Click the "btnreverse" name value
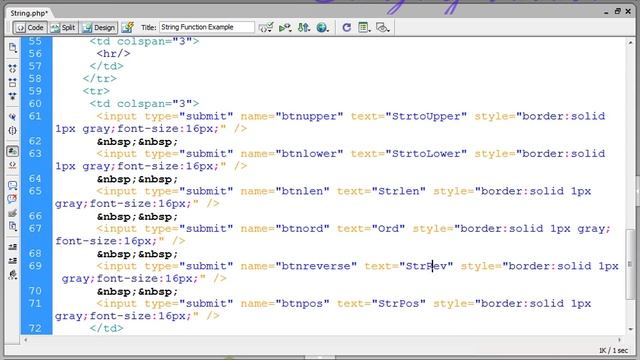This screenshot has height=360, width=640. [x=316, y=266]
